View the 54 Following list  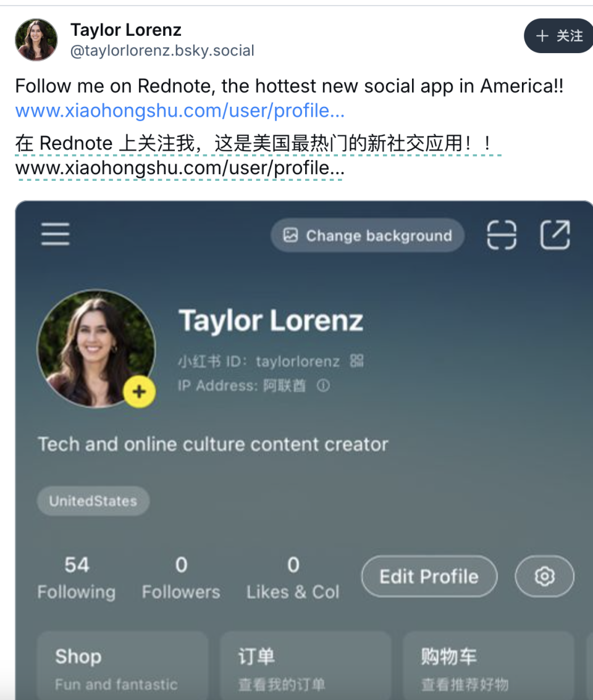(77, 578)
